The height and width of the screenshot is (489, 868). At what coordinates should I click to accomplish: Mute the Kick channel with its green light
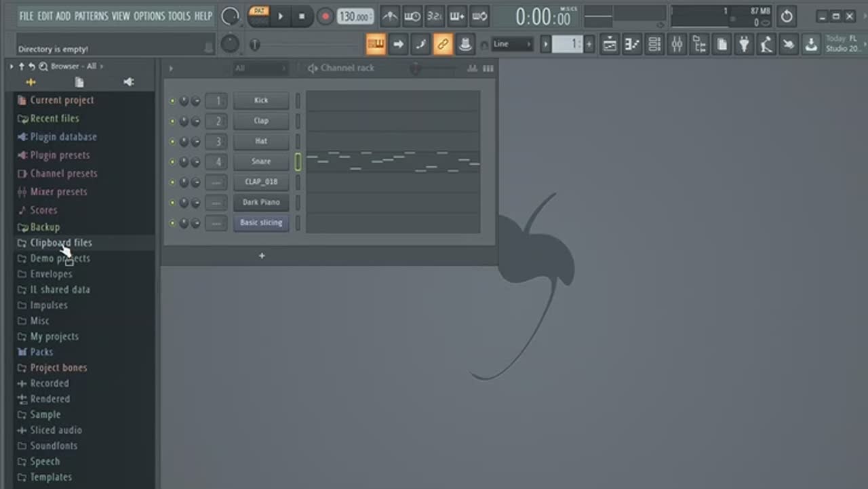click(172, 101)
